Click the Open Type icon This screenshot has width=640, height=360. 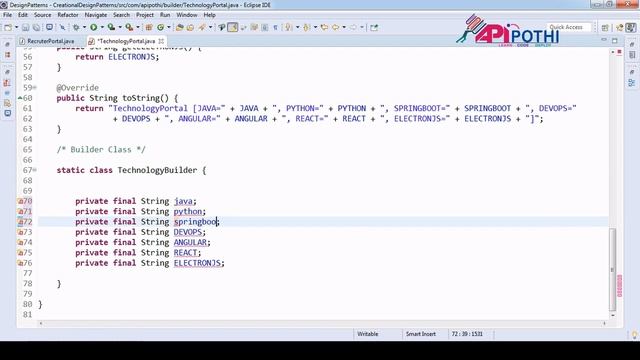point(180,27)
